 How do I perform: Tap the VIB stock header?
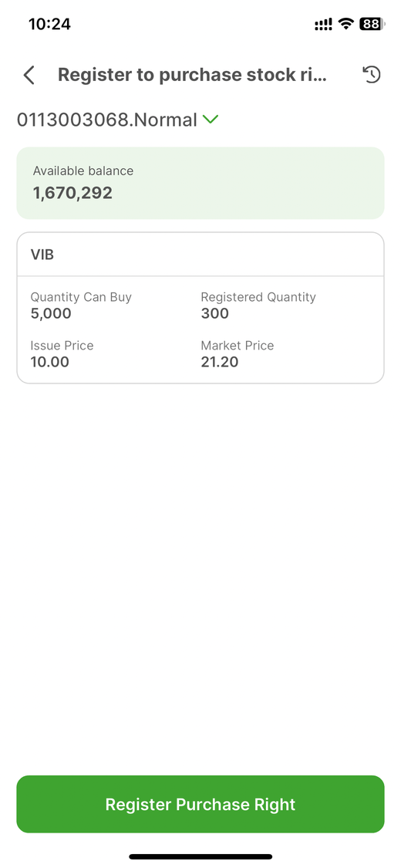(42, 255)
